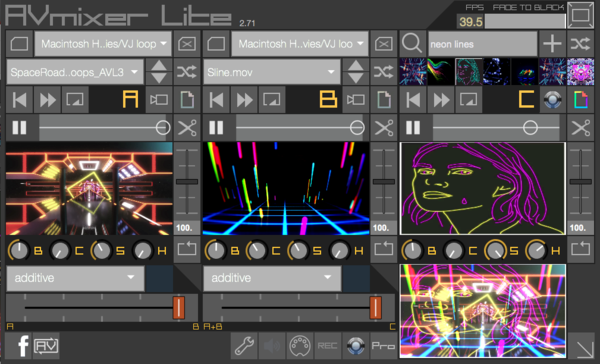Reset channel B color adjustments
600x364 pixels.
(384, 250)
